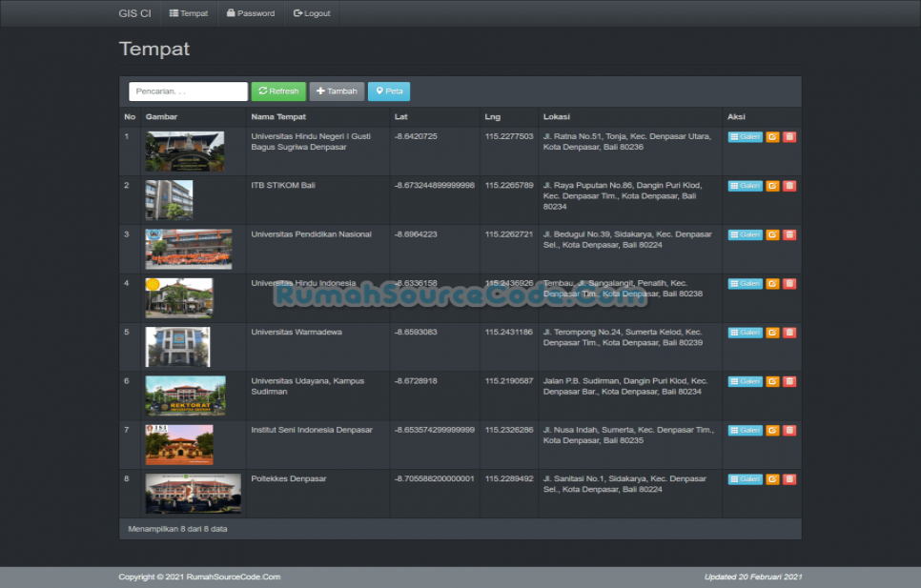
Task: Click Menampilkan 8 dari 8 data text
Action: click(x=177, y=529)
